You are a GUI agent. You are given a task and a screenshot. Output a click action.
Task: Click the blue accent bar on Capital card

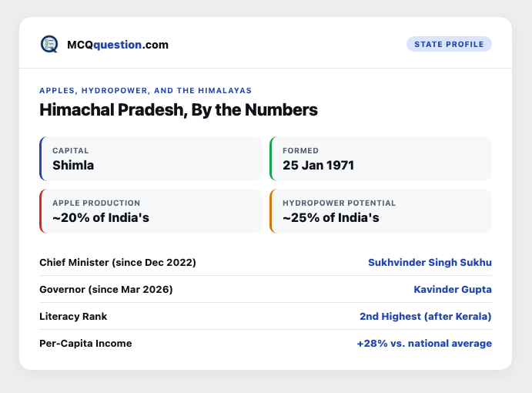click(41, 159)
